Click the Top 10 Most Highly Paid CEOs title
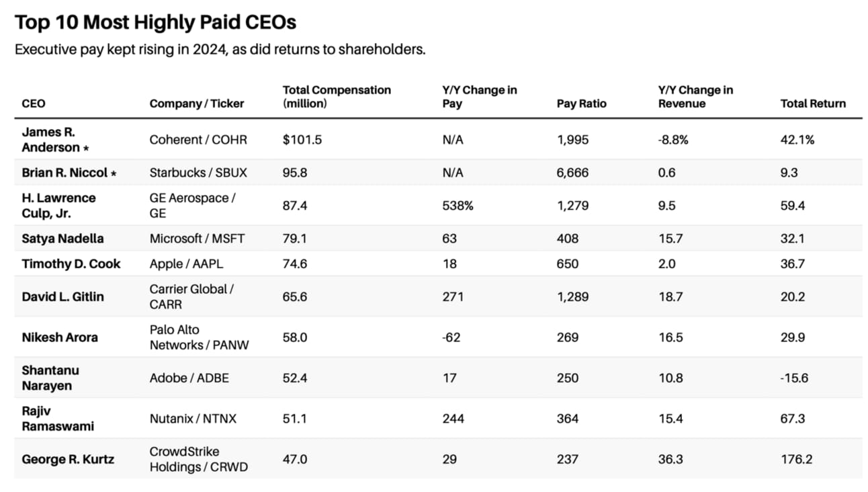 [155, 23]
